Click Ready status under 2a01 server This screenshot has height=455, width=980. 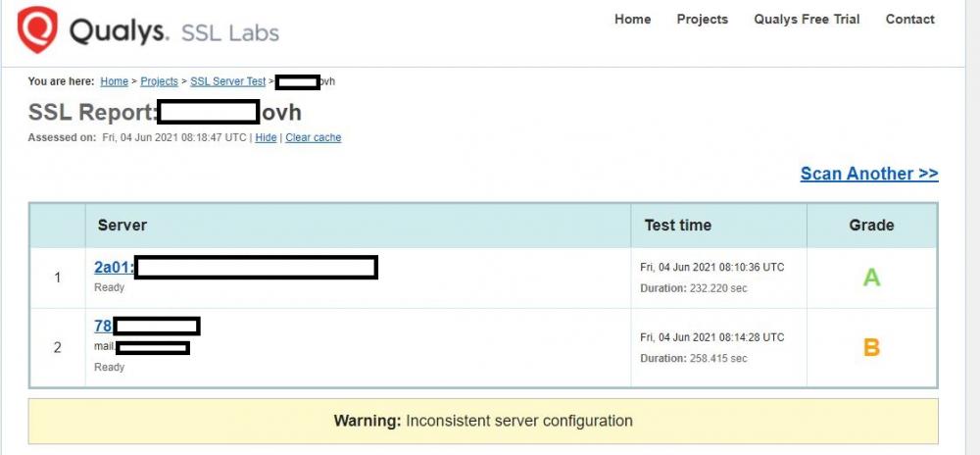[x=110, y=287]
